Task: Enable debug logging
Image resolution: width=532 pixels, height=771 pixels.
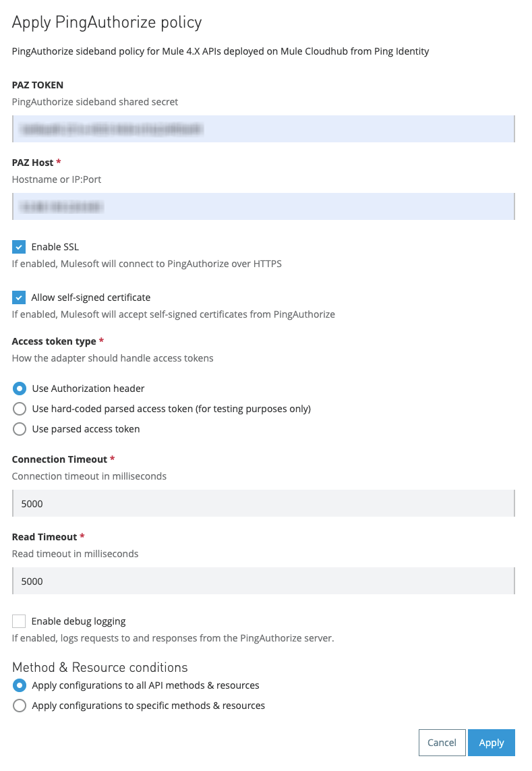Action: (x=20, y=621)
